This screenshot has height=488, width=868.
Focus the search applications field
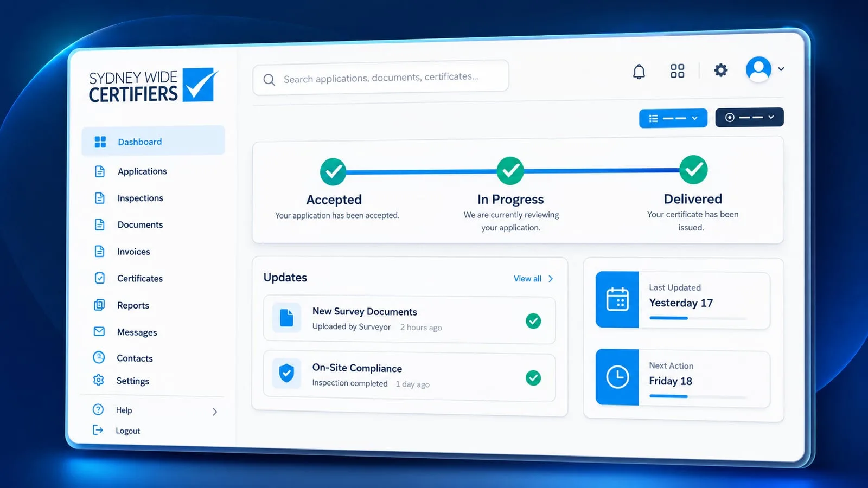(x=381, y=78)
